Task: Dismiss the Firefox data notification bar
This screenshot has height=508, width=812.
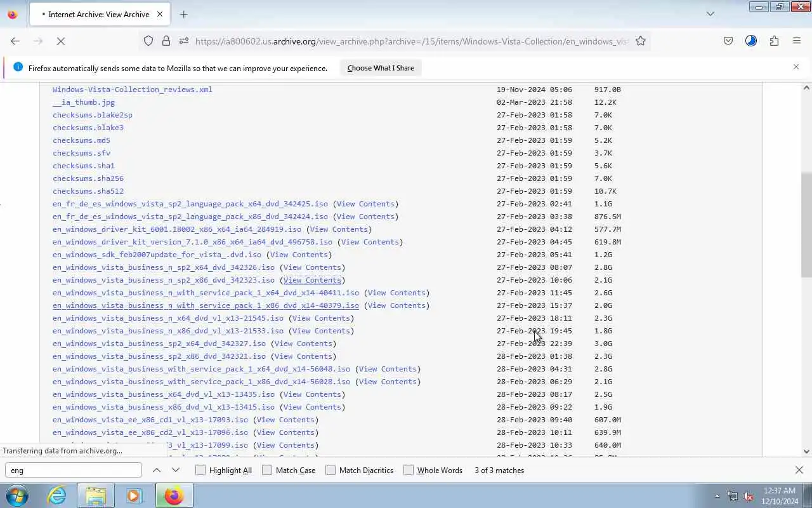Action: 796,67
